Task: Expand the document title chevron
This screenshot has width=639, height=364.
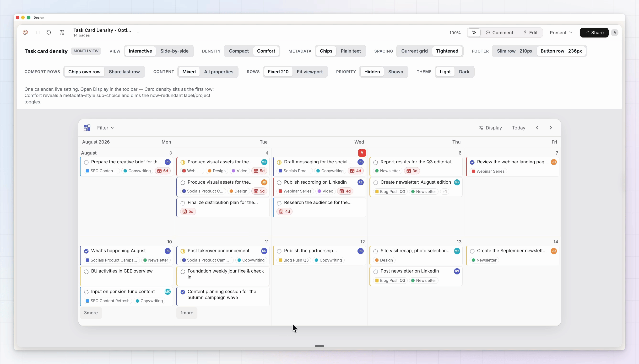Action: [x=138, y=32]
